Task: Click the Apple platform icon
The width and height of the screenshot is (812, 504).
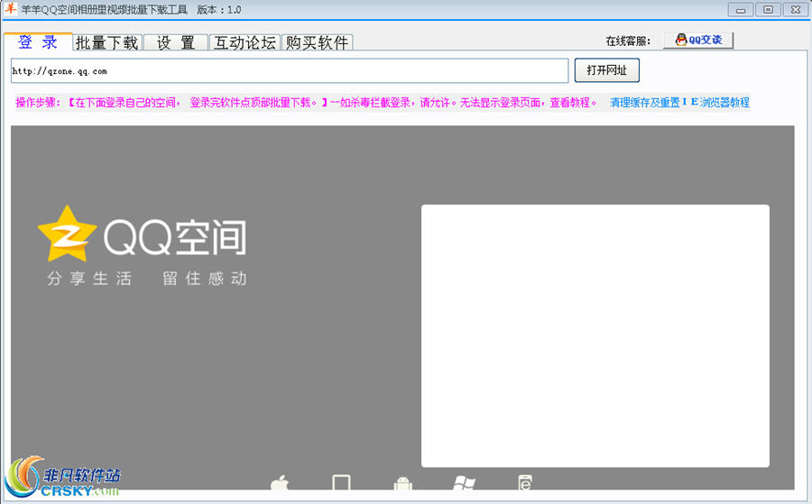Action: pyautogui.click(x=280, y=482)
